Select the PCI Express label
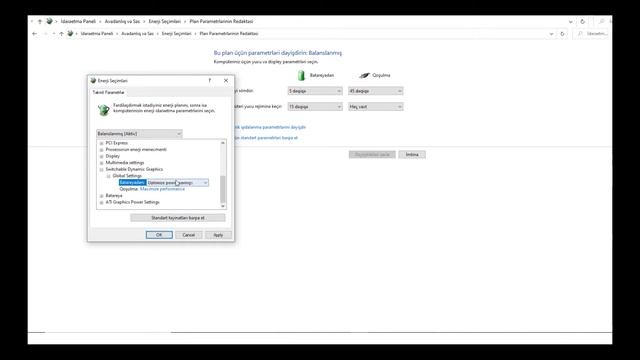The width and height of the screenshot is (640, 360). click(117, 143)
